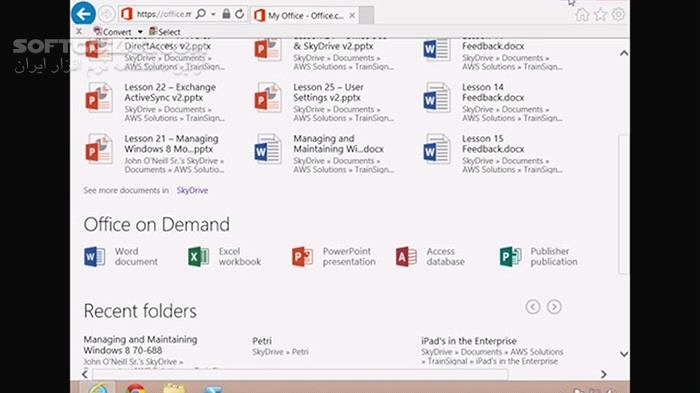Open Lesson 15 Feedback.docx Word icon
700x393 pixels.
(437, 149)
